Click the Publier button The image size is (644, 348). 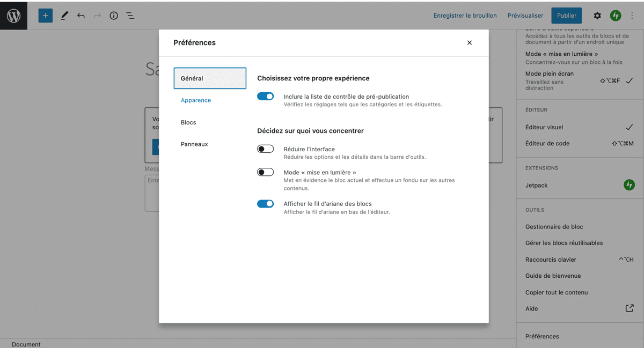click(x=567, y=16)
